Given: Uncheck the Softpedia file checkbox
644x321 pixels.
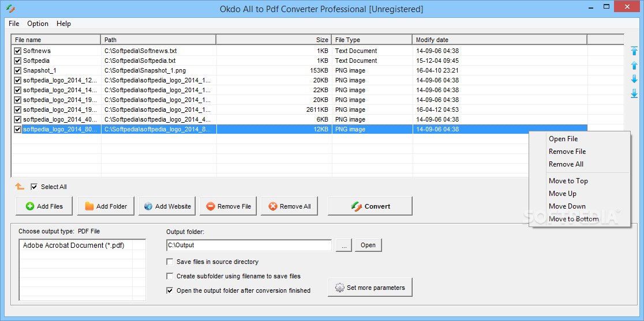Looking at the screenshot, I should (x=18, y=61).
